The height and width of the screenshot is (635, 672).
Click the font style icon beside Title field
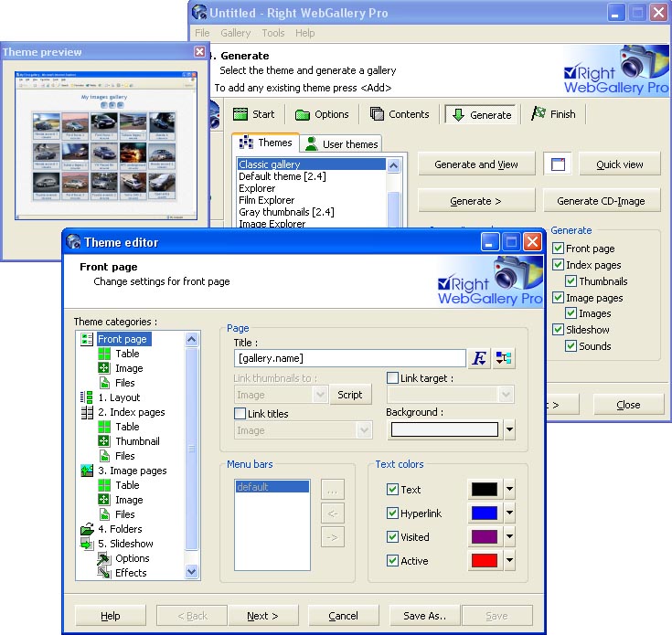[x=479, y=358]
